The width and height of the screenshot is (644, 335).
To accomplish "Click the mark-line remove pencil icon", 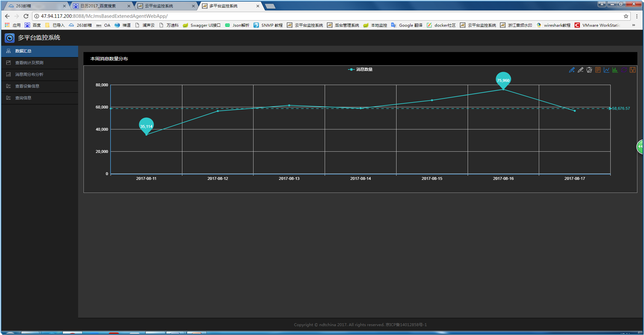I will coord(580,70).
